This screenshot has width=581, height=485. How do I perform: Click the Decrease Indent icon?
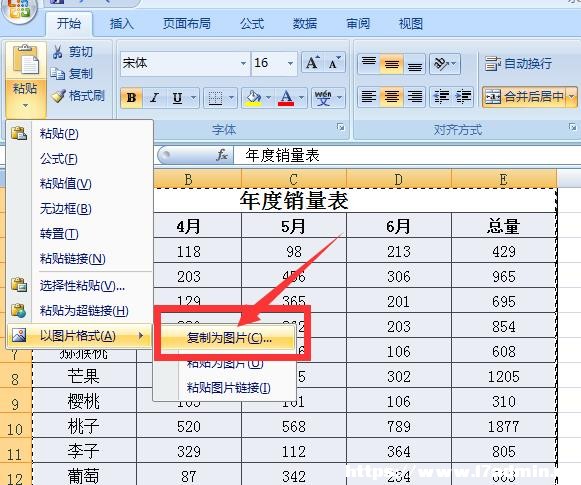[441, 97]
